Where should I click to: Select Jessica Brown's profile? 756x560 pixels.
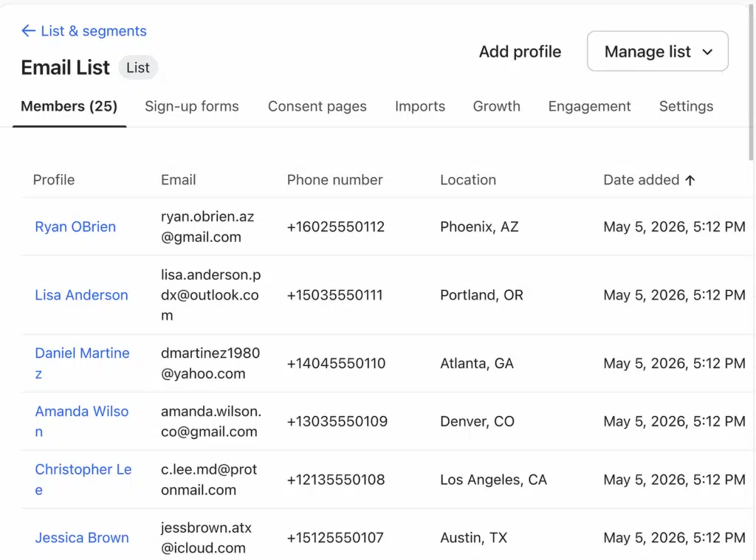(x=82, y=537)
